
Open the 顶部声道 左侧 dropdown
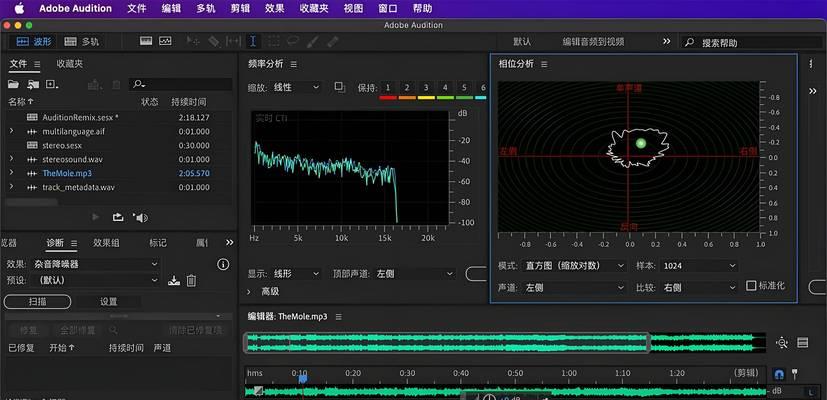414,274
